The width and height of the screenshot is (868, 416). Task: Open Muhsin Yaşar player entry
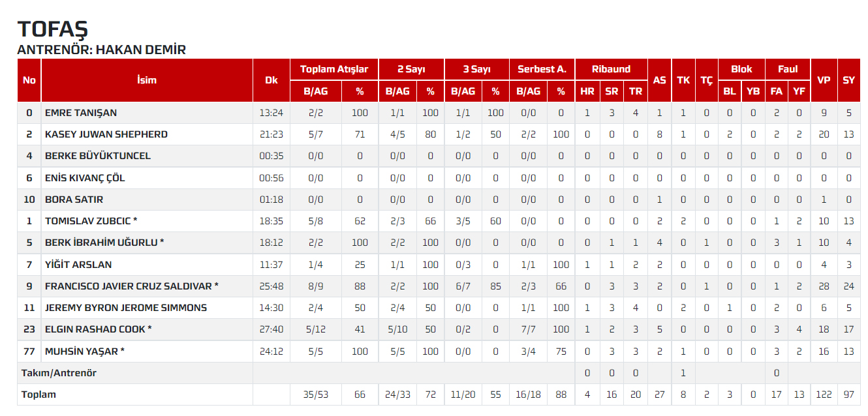click(x=84, y=351)
